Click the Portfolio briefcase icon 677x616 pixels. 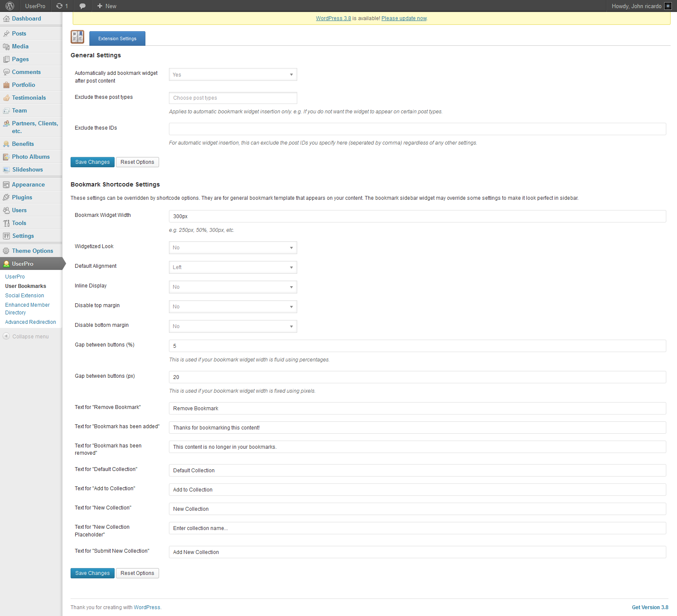coord(6,85)
